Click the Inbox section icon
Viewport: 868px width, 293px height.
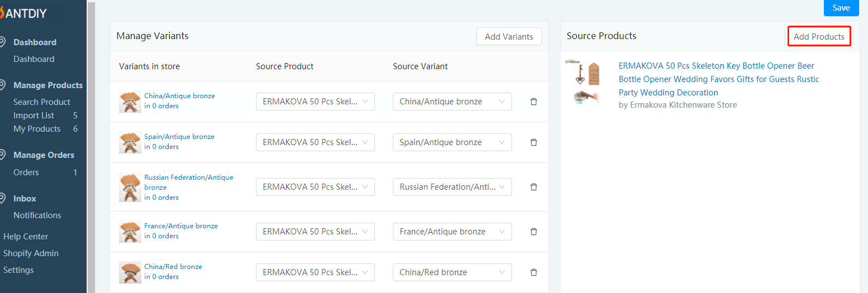(x=3, y=198)
